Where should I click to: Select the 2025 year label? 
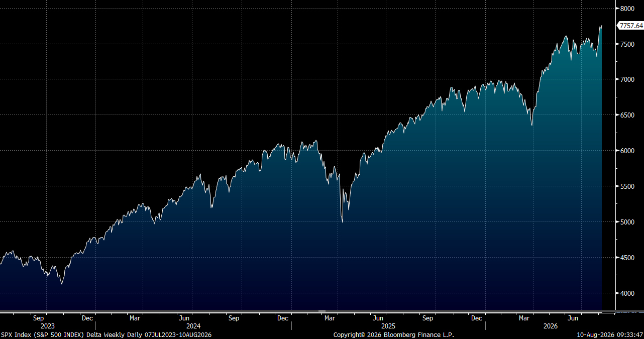coord(388,326)
